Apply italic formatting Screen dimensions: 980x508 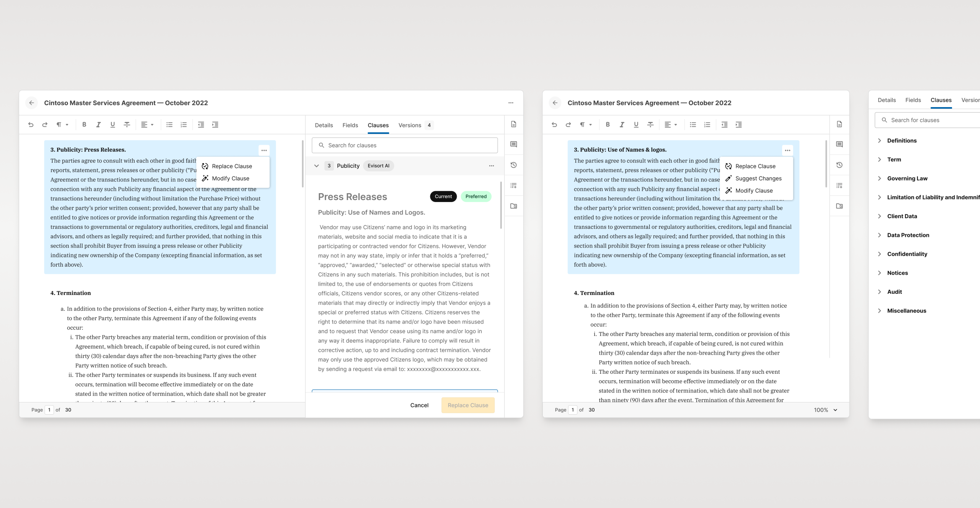98,124
